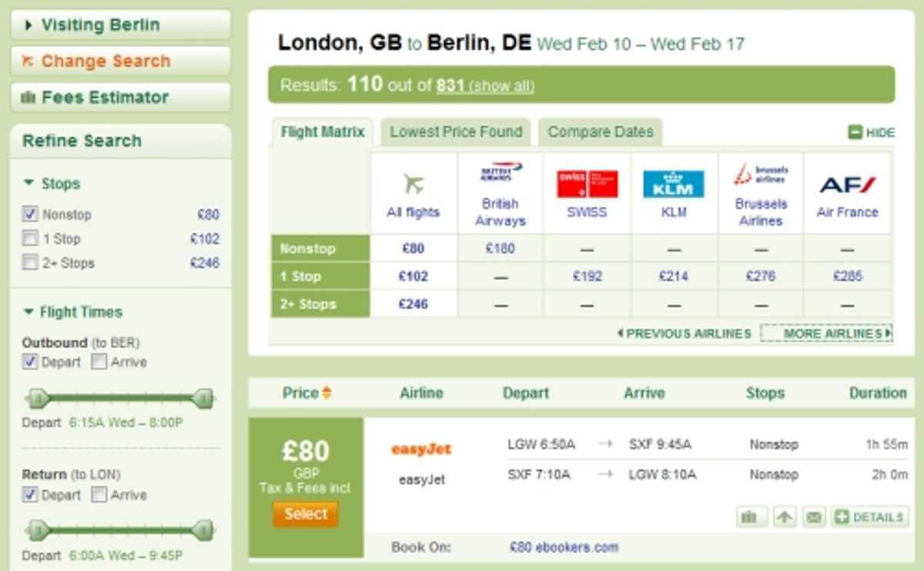Click the KLM logo in the flight matrix

pyautogui.click(x=673, y=184)
